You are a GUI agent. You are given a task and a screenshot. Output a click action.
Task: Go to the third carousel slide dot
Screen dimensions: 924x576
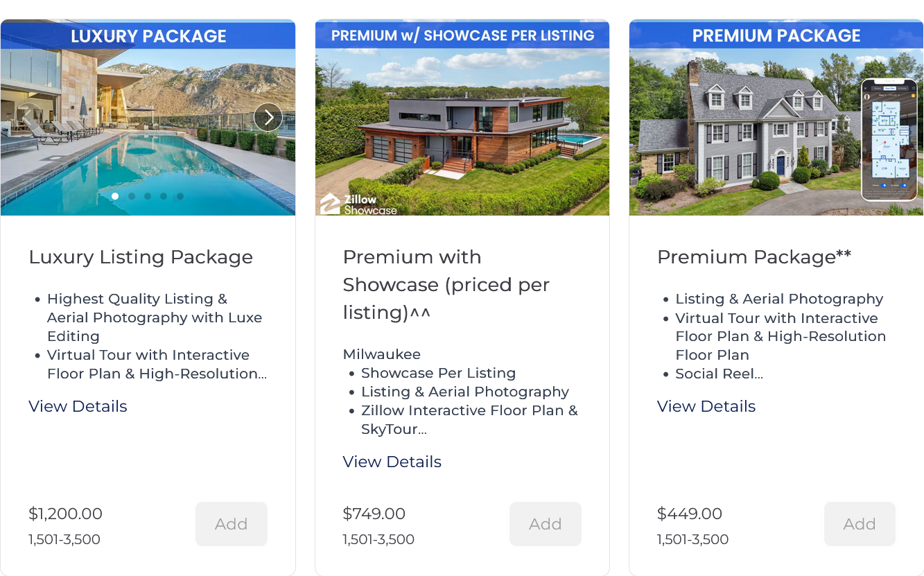coord(148,196)
